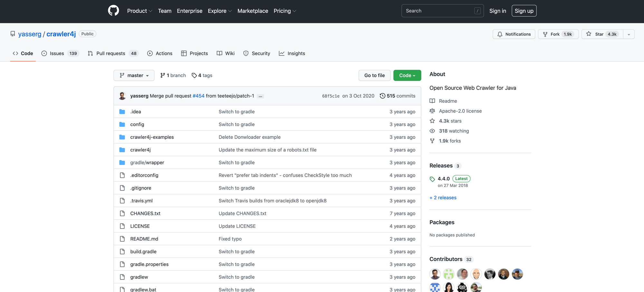Click the gradle/wrapper folder icon
The height and width of the screenshot is (292, 644).
[x=122, y=162]
